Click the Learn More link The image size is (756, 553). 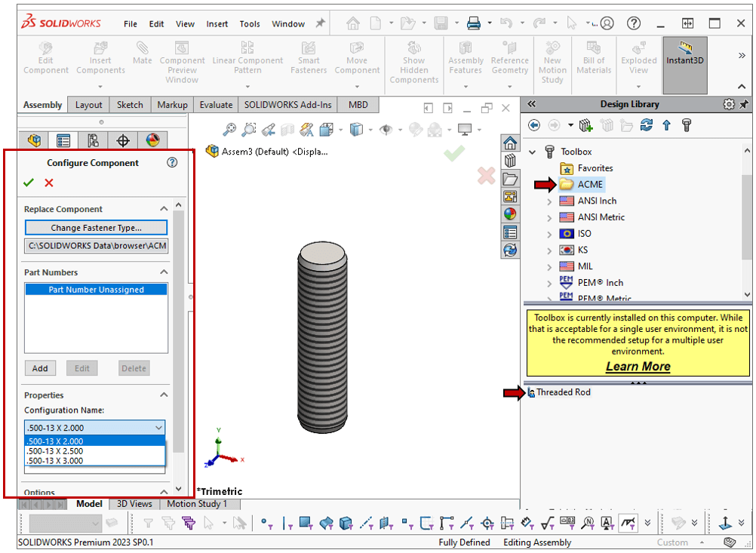tap(637, 366)
